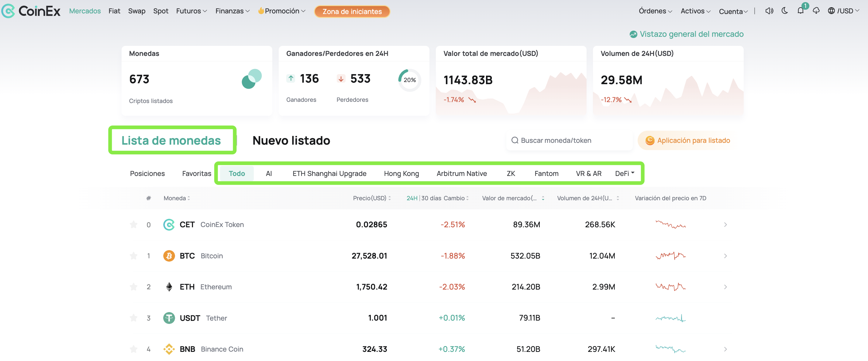Click the market overview chart icon
The width and height of the screenshot is (868, 361).
633,34
